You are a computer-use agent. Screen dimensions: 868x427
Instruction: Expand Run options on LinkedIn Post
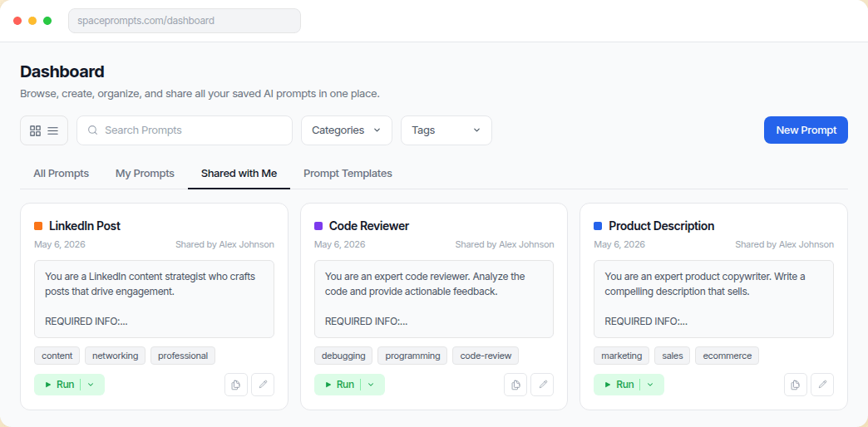[x=91, y=385]
